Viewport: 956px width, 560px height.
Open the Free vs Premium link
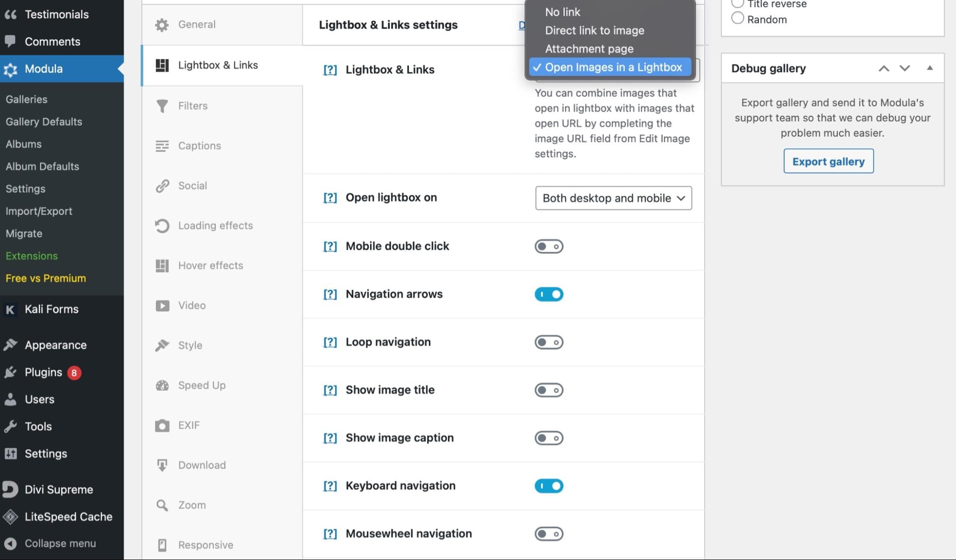(x=46, y=279)
